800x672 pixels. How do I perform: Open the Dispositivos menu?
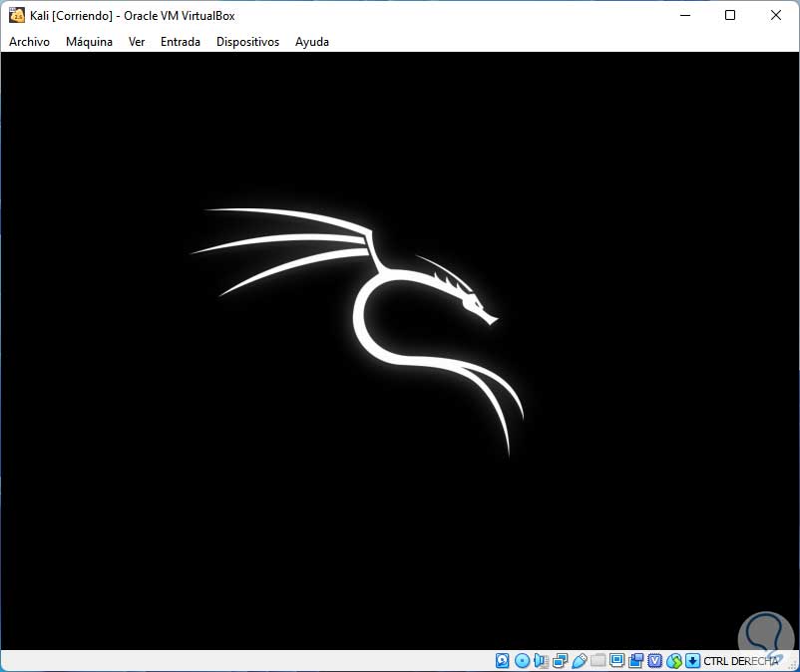point(247,42)
